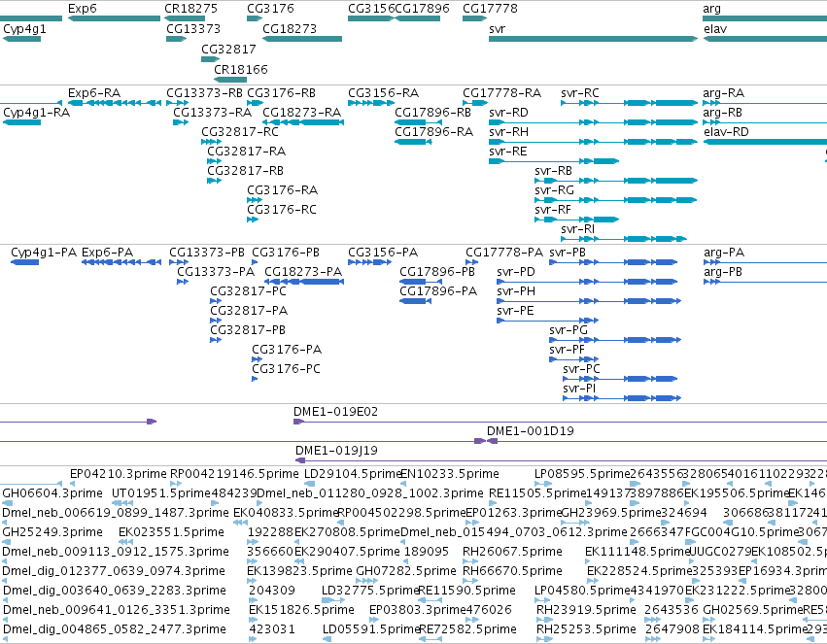
Task: Click the Cyp4g1-PA protein label
Action: 44,253
